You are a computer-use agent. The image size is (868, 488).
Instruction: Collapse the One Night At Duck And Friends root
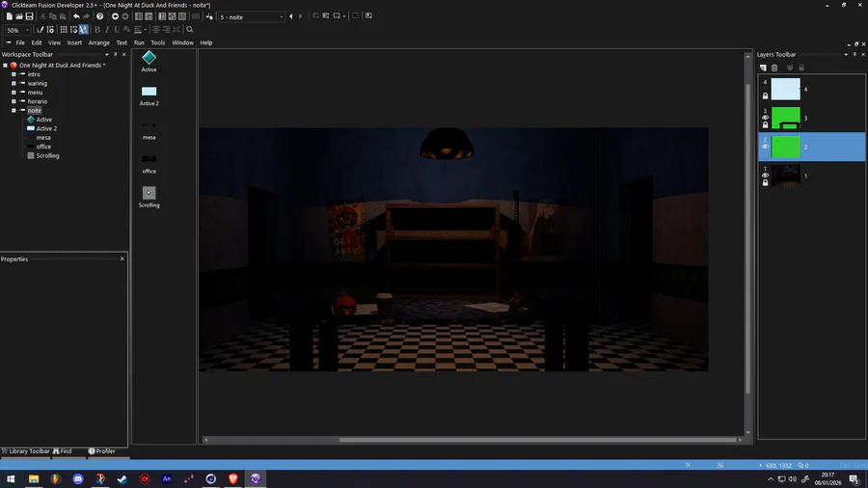(x=5, y=66)
